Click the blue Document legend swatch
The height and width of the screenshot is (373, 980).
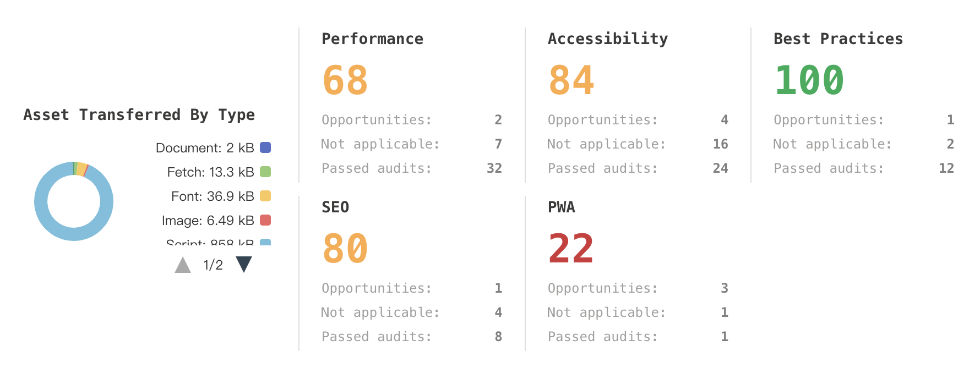(x=265, y=147)
